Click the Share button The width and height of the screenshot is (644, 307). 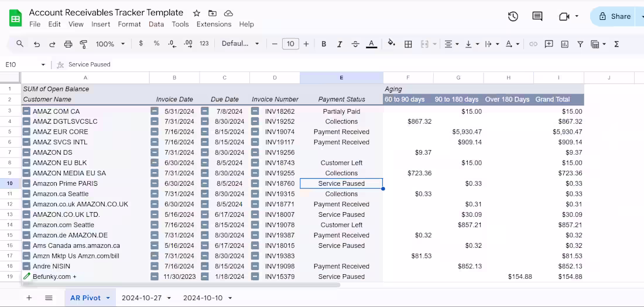point(615,16)
